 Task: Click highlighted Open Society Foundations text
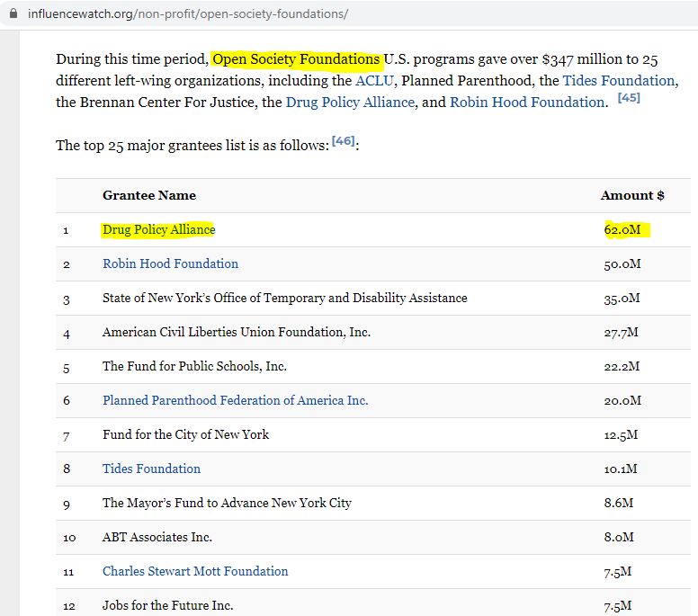coord(296,59)
